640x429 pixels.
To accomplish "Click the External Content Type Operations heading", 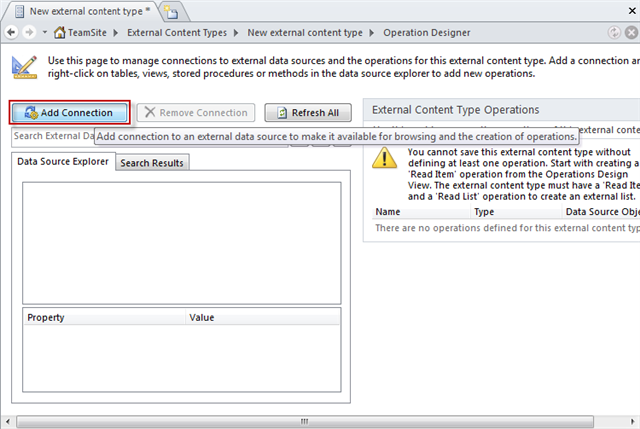I will coord(456,110).
